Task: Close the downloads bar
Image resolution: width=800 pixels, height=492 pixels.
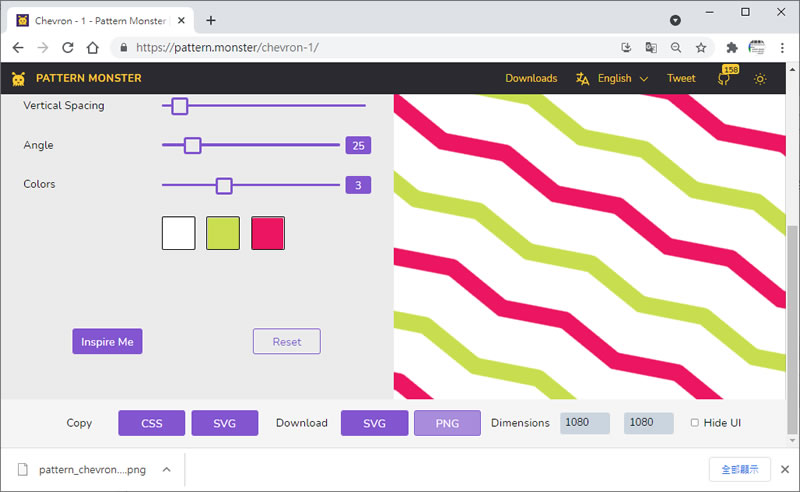Action: 785,469
